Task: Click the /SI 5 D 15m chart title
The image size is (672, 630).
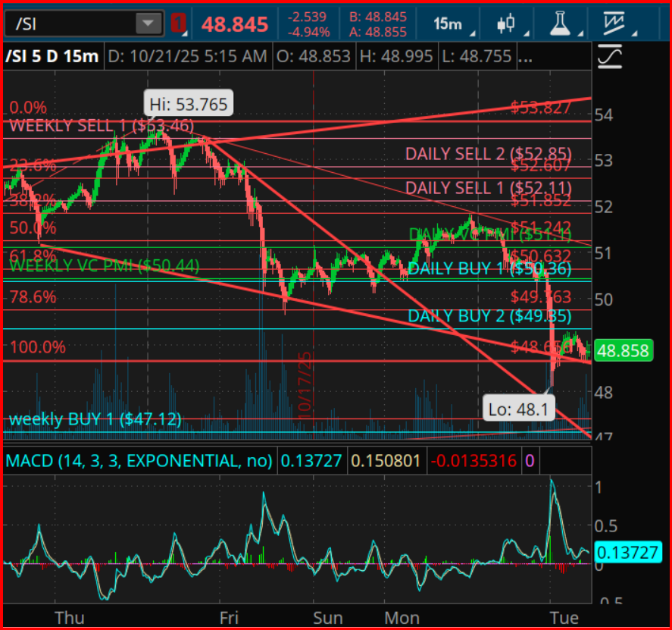Action: tap(52, 57)
